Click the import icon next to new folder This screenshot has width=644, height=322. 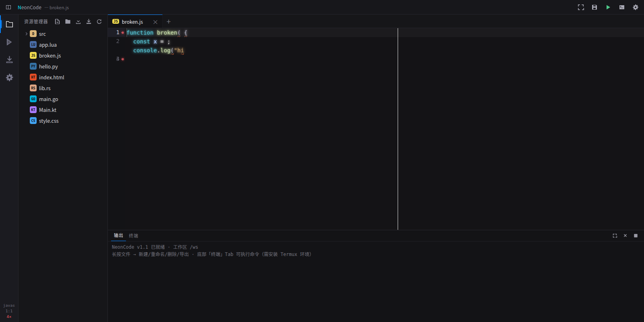78,22
